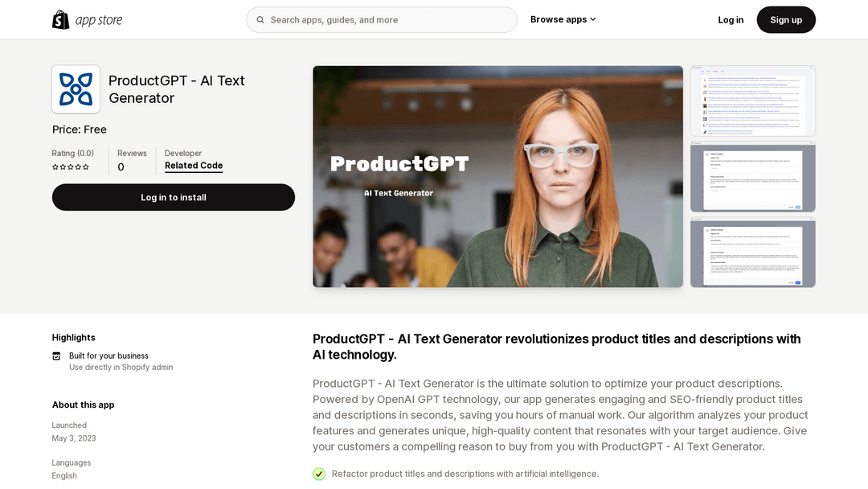Viewport: 868px width, 489px height.
Task: Open the Related Code developer link
Action: 194,166
